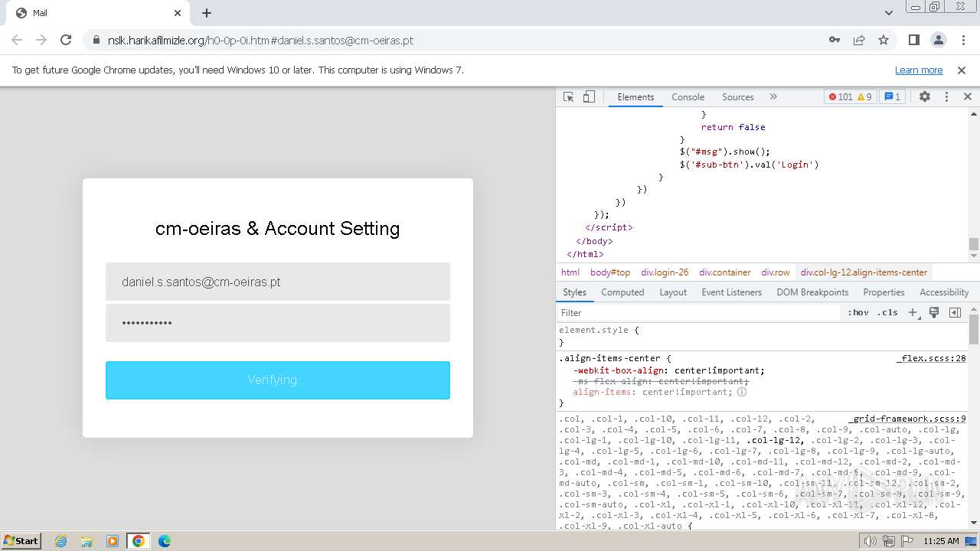Viewport: 980px width, 551px height.
Task: Click the align-items info icon
Action: coord(742,392)
